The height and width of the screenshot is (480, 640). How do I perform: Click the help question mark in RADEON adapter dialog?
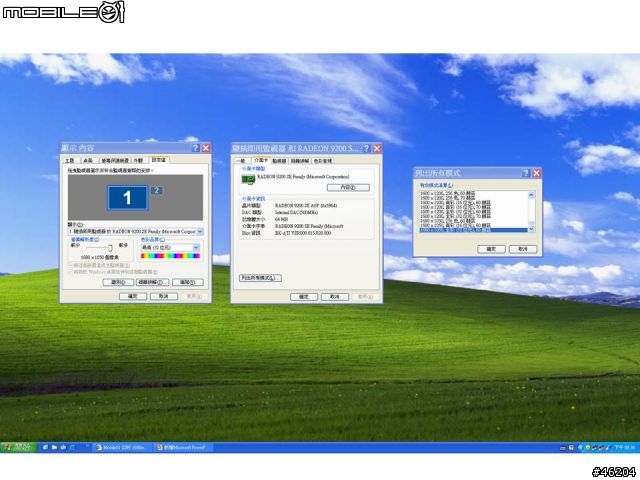click(367, 148)
